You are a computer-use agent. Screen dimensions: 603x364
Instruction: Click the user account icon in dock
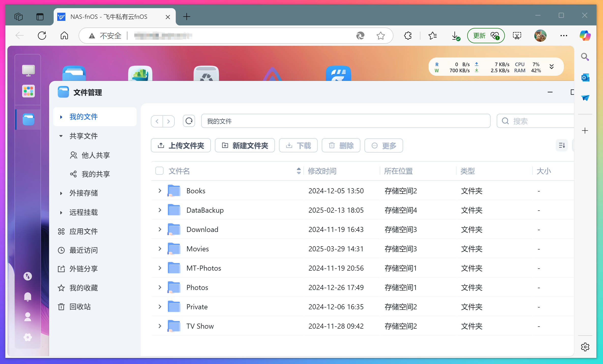[28, 317]
